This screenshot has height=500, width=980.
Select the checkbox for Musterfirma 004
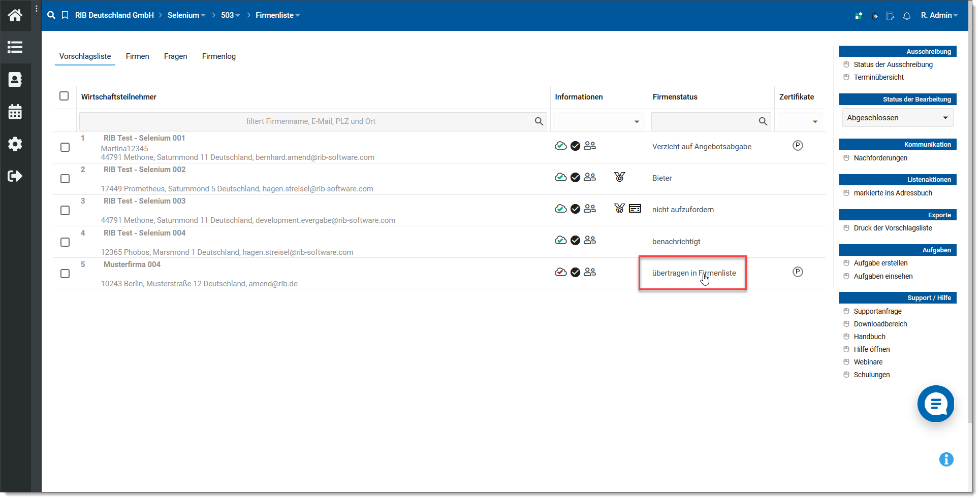pos(65,274)
